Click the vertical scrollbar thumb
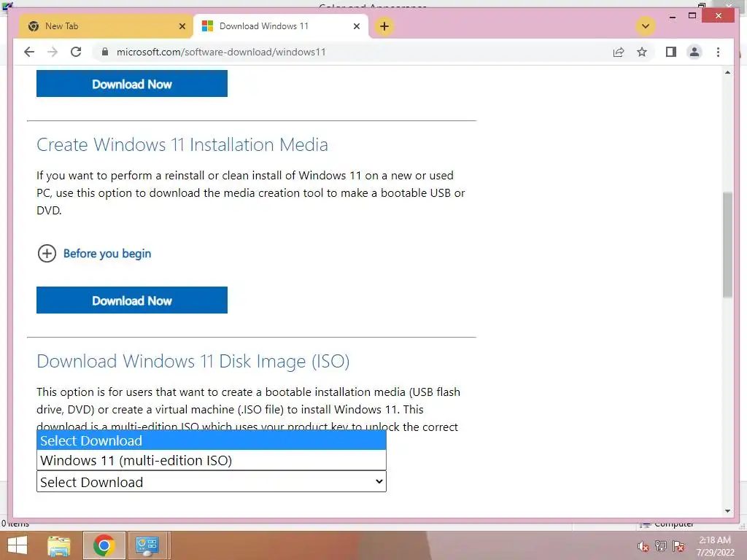747x560 pixels. (727, 245)
